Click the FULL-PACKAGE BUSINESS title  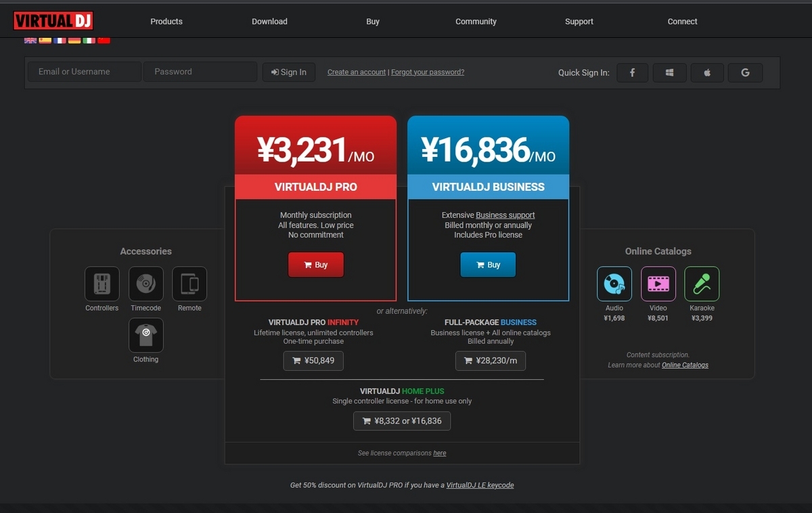[491, 323]
